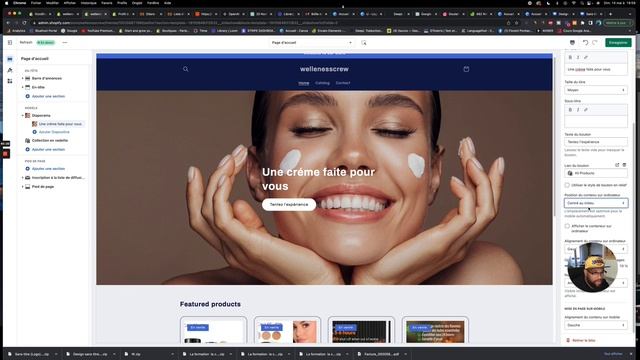Image resolution: width=640 pixels, height=360 pixels.
Task: Click the storefront search magnifier icon
Action: pyautogui.click(x=186, y=69)
